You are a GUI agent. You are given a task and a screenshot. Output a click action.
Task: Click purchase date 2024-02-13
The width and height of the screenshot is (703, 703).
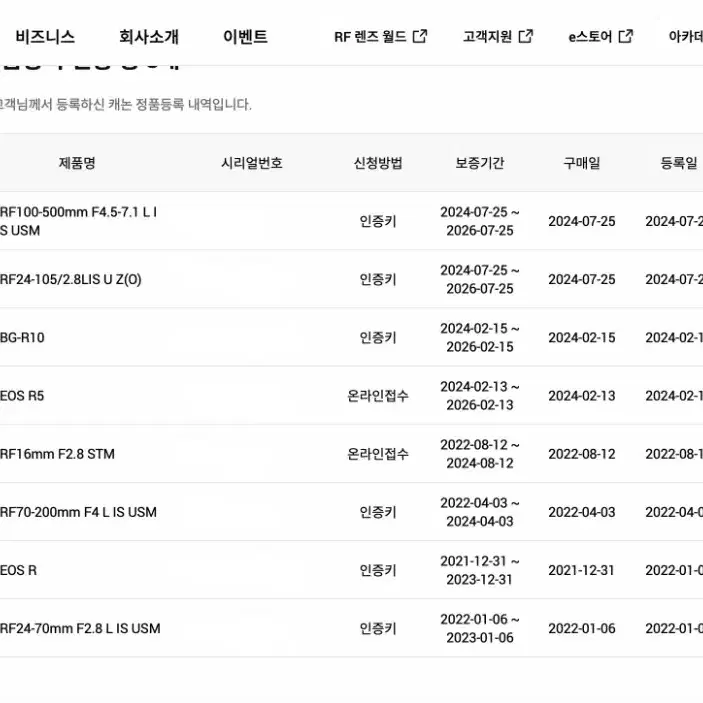[x=581, y=396]
